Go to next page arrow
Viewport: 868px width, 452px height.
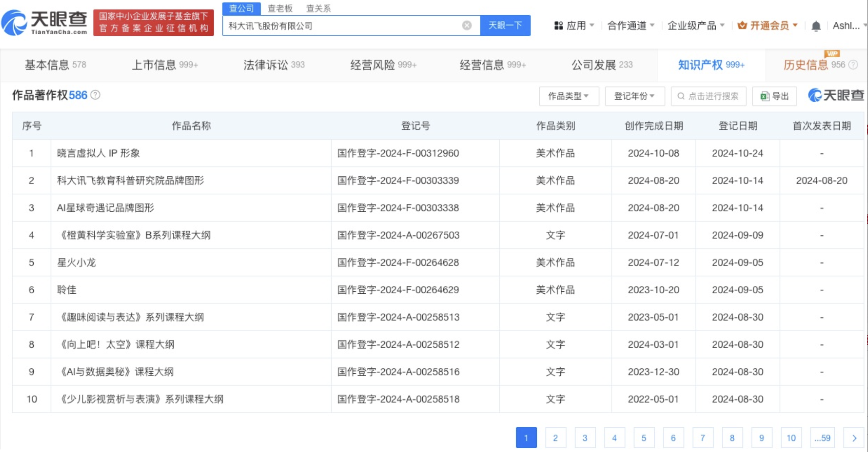click(x=854, y=438)
